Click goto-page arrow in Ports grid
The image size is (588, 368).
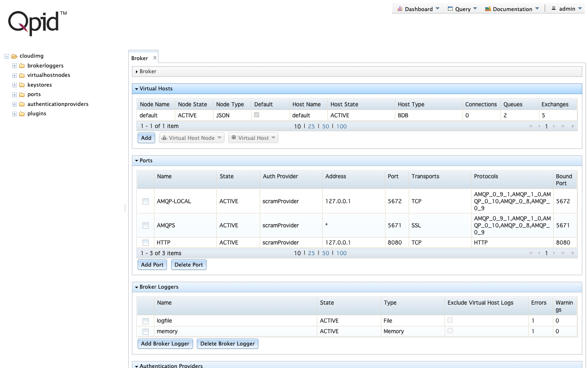572,253
